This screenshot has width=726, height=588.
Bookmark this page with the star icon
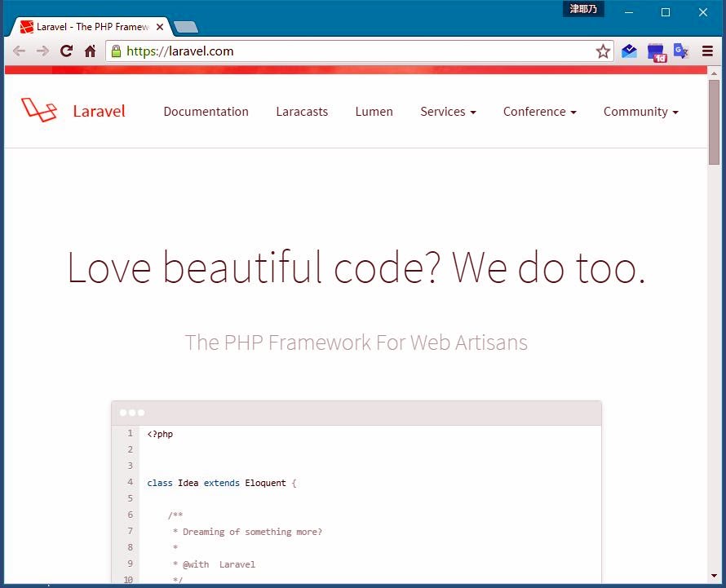[x=603, y=51]
